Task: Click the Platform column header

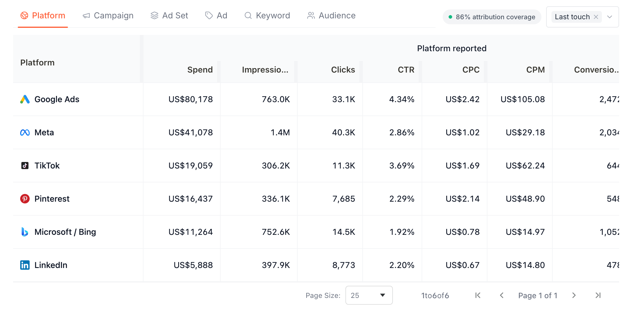Action: click(37, 62)
